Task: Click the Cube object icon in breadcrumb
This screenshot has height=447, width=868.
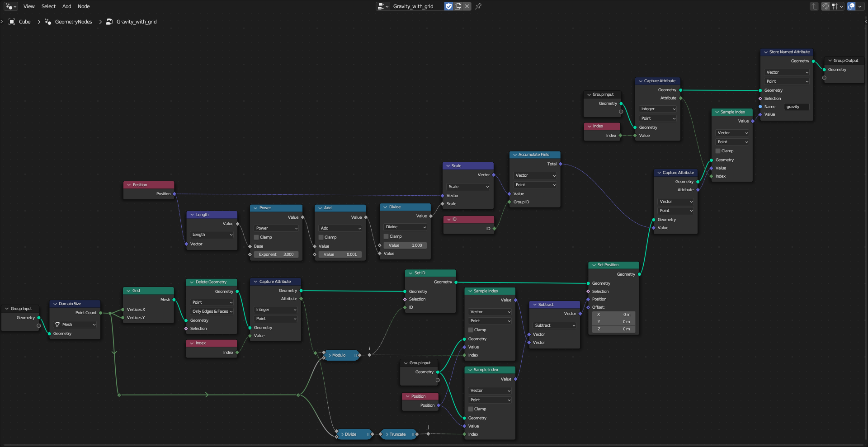Action: pos(12,22)
